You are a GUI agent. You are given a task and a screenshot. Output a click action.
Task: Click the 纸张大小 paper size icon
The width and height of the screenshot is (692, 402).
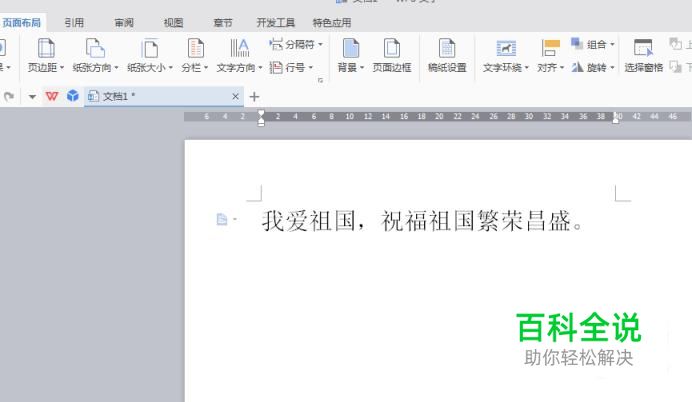pos(149,48)
